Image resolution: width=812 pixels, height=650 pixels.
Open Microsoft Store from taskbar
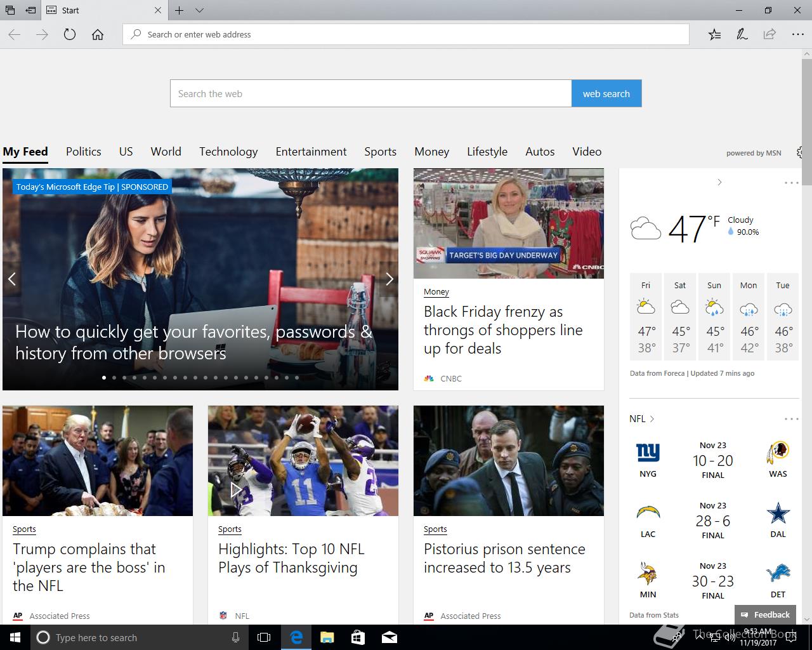[358, 637]
